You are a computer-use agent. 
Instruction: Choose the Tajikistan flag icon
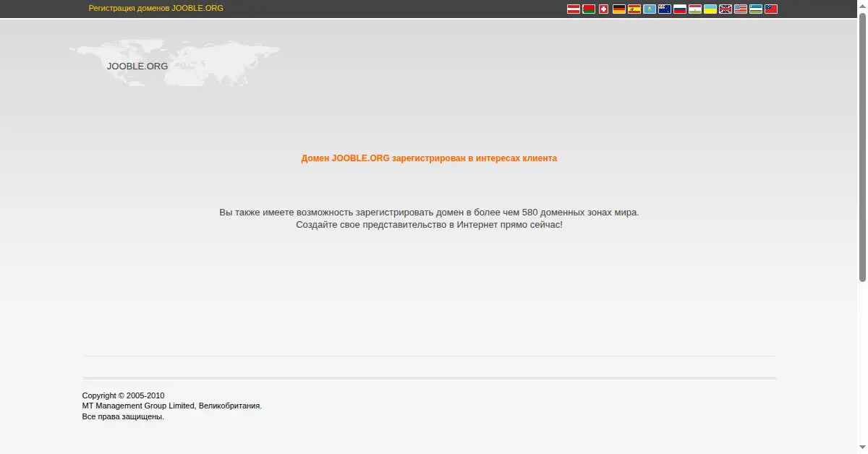pyautogui.click(x=695, y=9)
